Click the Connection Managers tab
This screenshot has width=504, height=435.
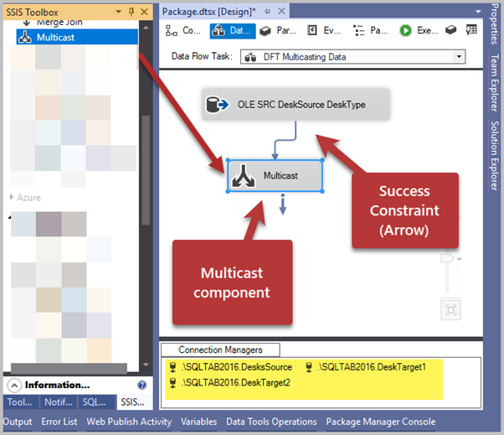click(x=220, y=350)
